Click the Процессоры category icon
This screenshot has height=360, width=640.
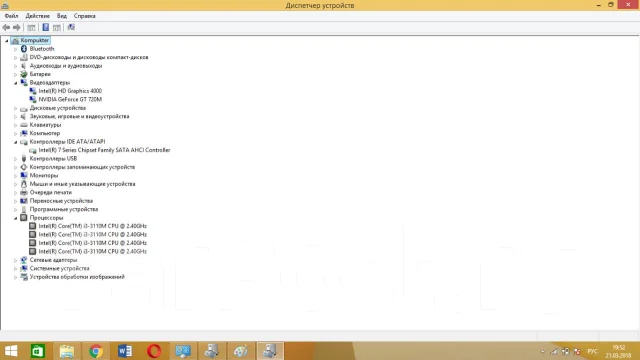click(x=24, y=218)
